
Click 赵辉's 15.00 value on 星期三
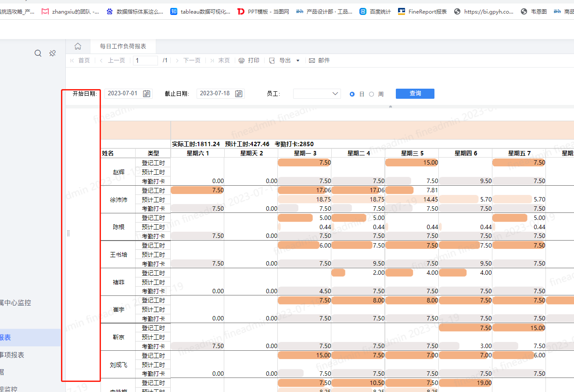click(430, 162)
